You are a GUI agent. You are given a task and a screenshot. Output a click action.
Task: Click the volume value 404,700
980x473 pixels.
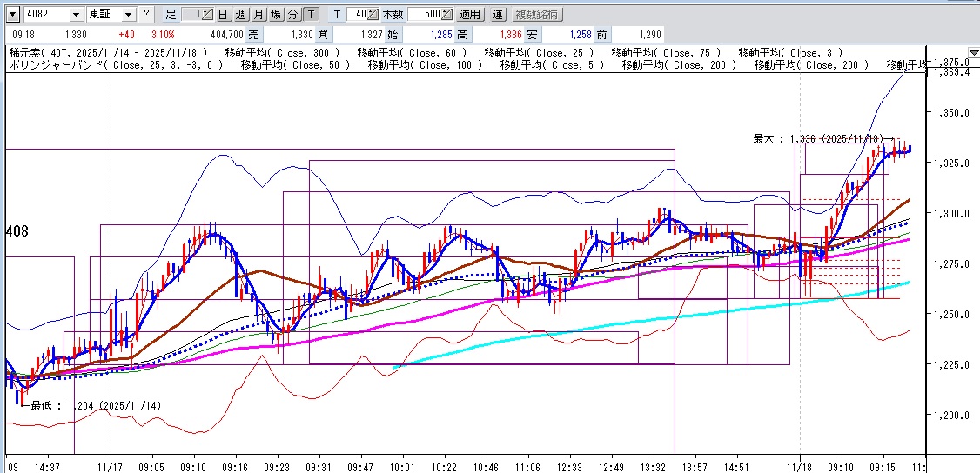(225, 34)
